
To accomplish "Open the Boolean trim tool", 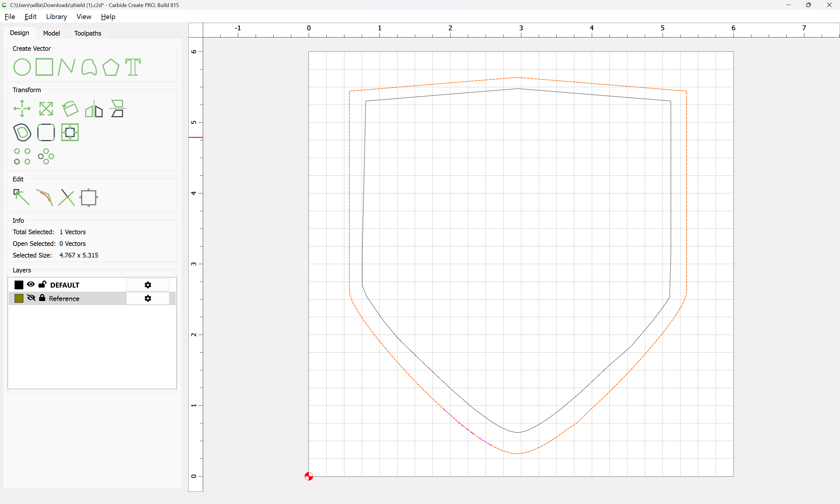I will (x=70, y=132).
